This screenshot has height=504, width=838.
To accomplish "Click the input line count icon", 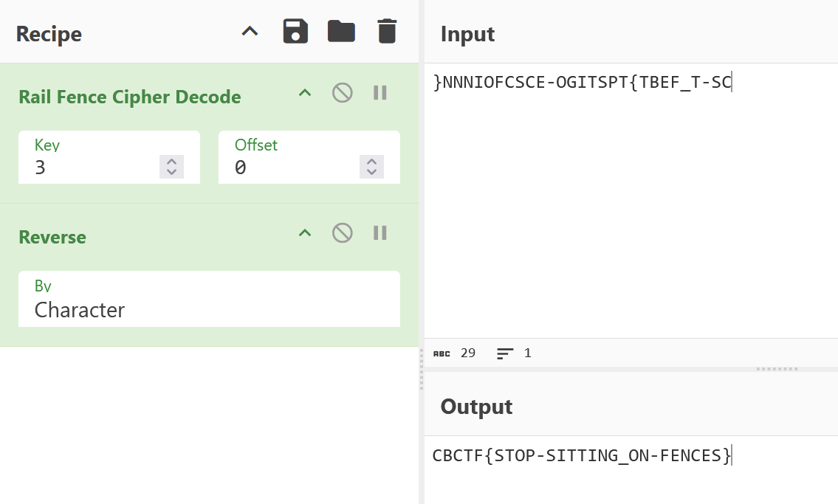I will 505,353.
